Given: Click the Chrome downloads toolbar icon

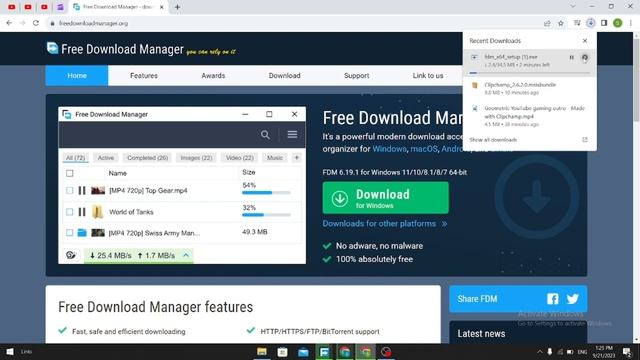Looking at the screenshot, I should click(x=591, y=23).
